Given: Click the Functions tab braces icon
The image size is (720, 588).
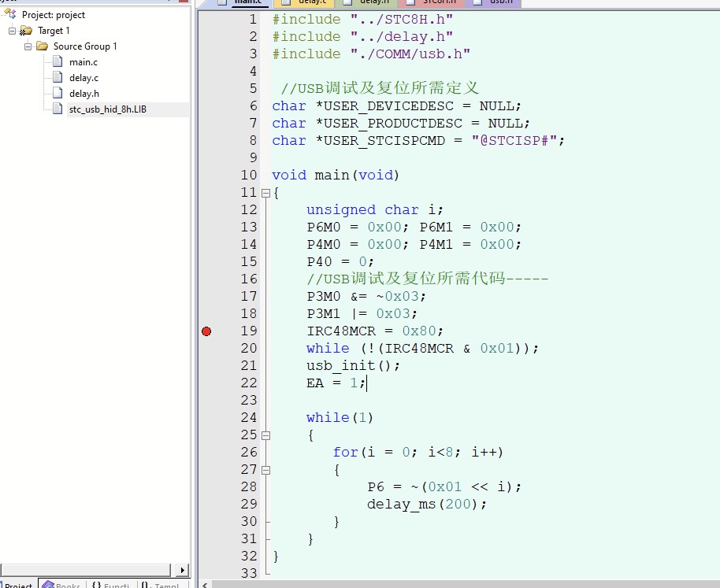Looking at the screenshot, I should tap(96, 585).
